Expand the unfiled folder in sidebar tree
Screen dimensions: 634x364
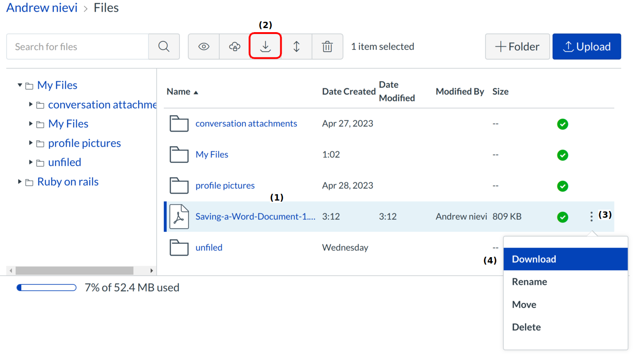[31, 162]
